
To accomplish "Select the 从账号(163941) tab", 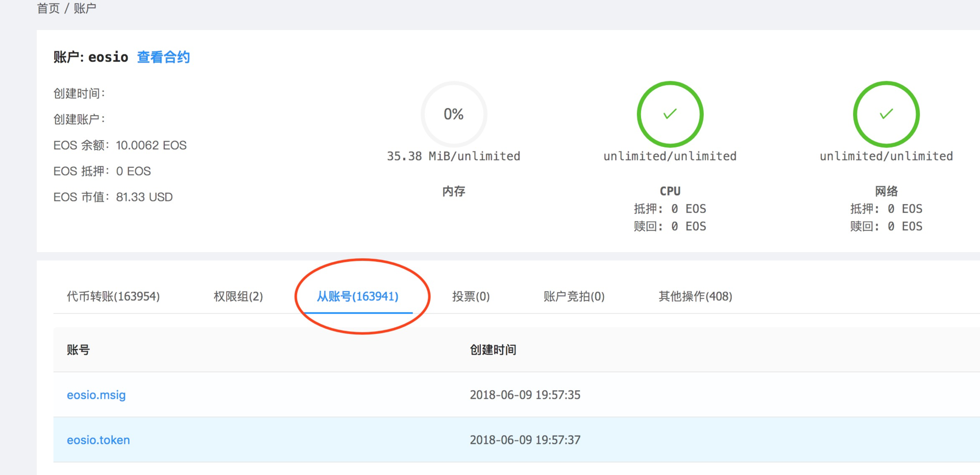I will tap(358, 296).
